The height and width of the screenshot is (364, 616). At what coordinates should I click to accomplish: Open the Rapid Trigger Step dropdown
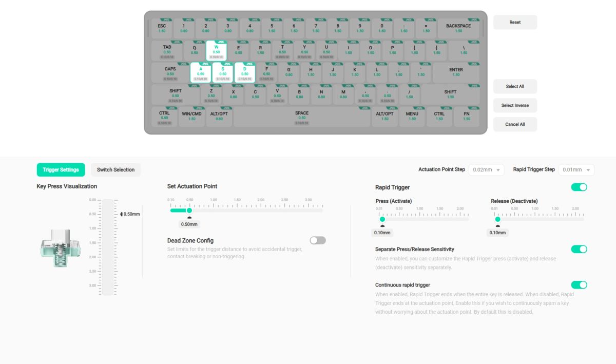[x=576, y=170]
